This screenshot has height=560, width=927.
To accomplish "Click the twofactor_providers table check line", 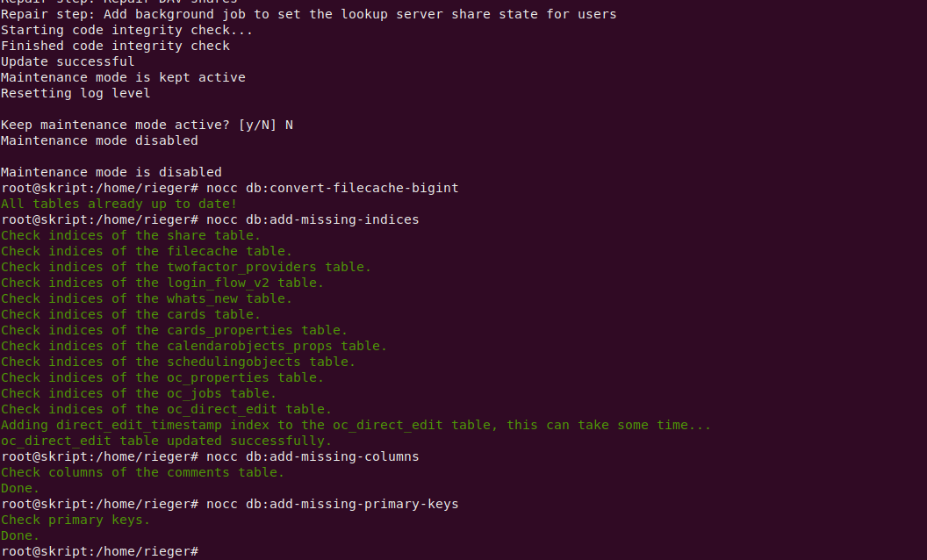I will click(186, 268).
